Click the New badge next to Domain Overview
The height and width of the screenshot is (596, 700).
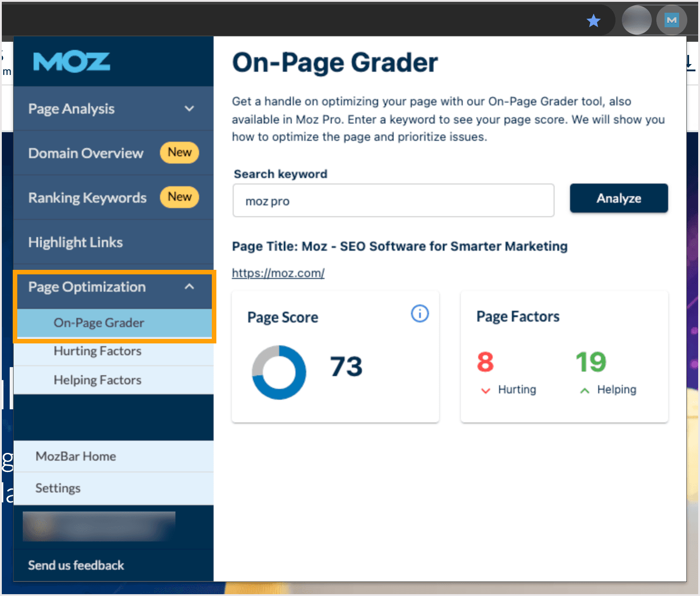(179, 153)
